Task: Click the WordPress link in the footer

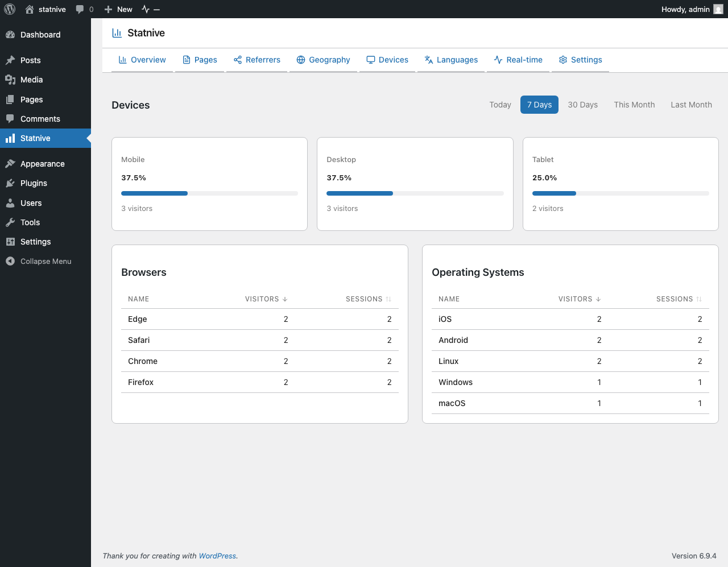Action: 217,556
